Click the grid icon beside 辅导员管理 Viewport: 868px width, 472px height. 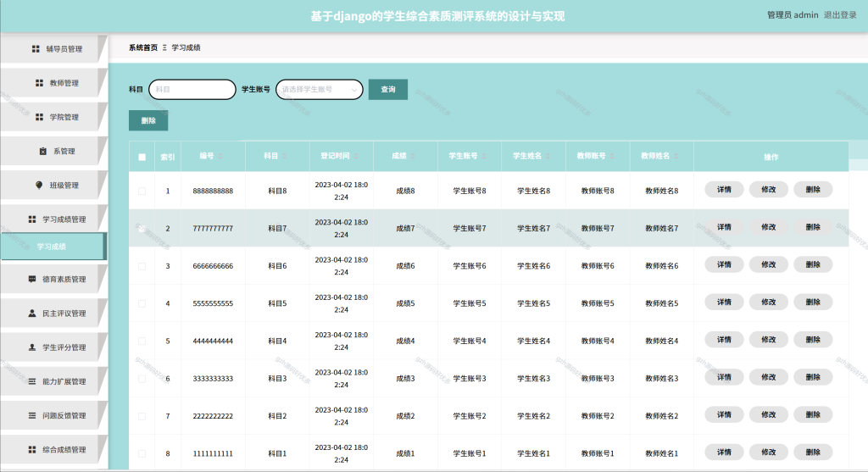[x=36, y=48]
